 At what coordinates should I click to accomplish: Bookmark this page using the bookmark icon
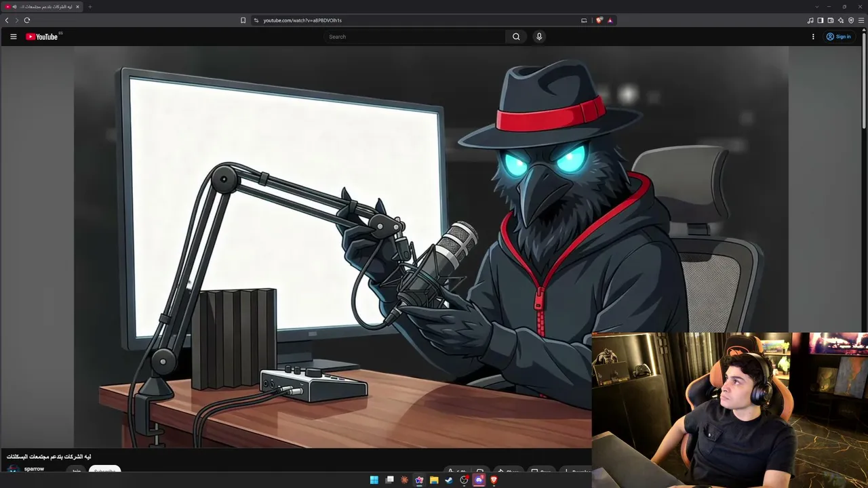coord(243,20)
